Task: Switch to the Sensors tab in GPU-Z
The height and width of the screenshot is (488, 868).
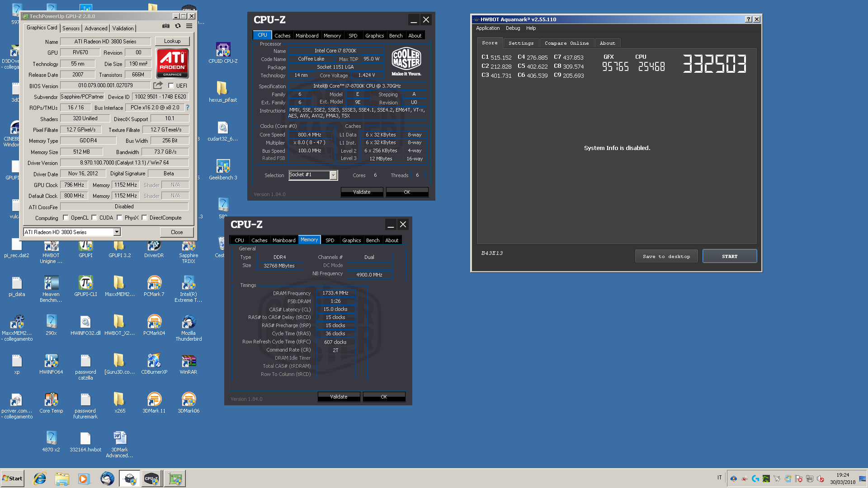Action: (71, 28)
